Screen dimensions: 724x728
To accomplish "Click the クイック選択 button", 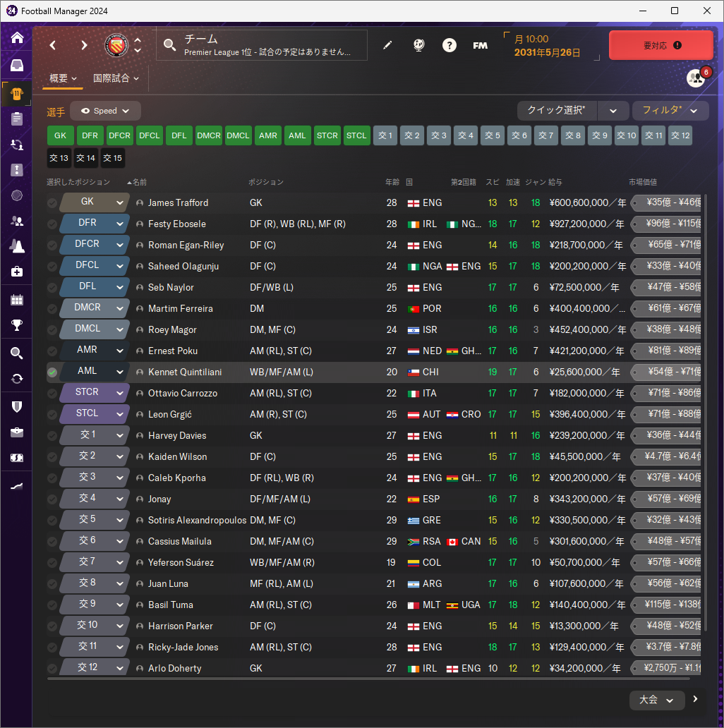I will coord(557,111).
